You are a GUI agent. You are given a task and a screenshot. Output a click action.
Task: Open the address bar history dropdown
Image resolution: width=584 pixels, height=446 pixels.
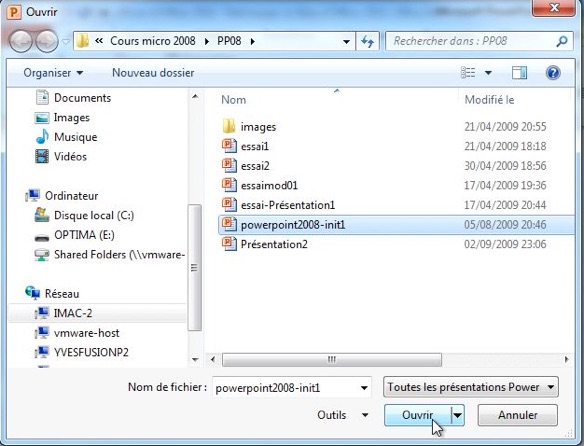tap(346, 41)
